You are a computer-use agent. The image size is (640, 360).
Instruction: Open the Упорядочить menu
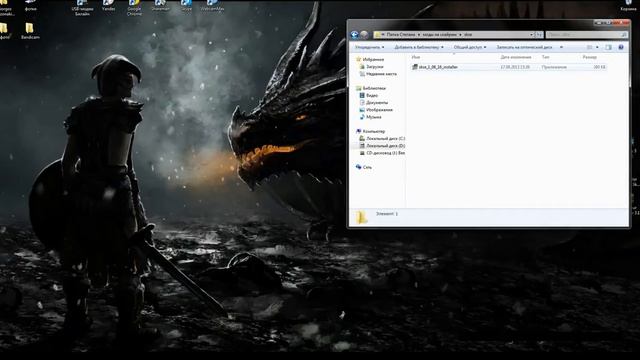[x=369, y=47]
